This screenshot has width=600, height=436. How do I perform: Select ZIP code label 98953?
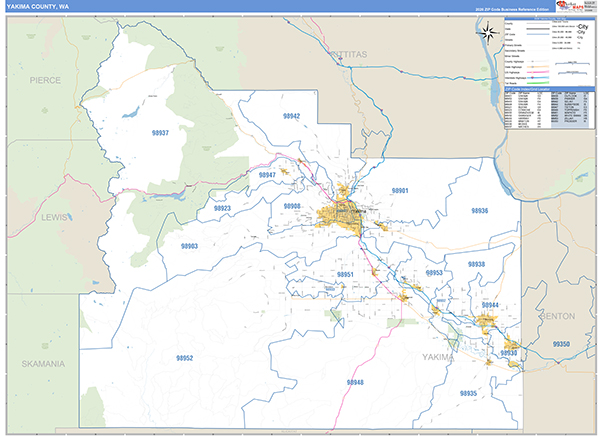pyautogui.click(x=434, y=273)
